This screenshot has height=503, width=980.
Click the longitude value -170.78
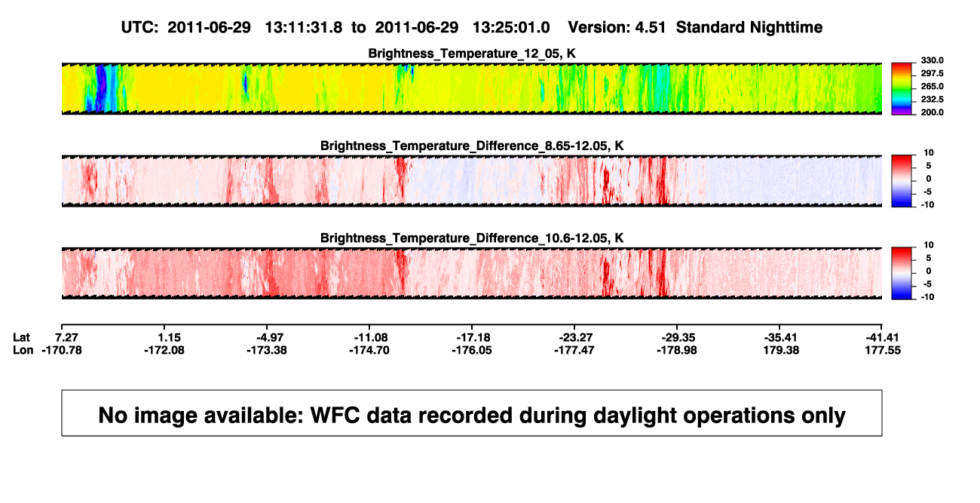(x=62, y=350)
